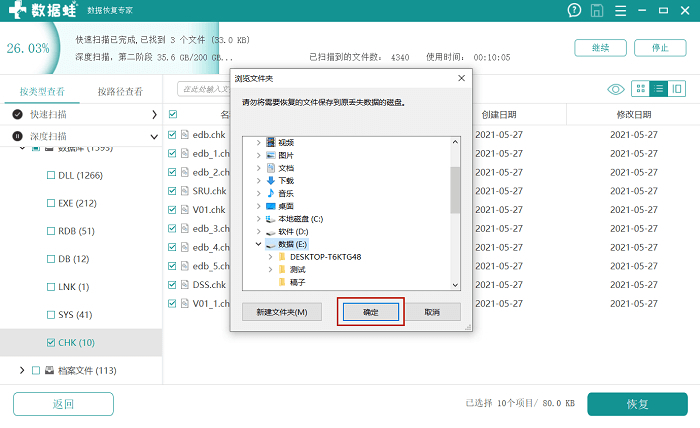700x428 pixels.
Task: Close the browse folder dialog
Action: tap(462, 78)
